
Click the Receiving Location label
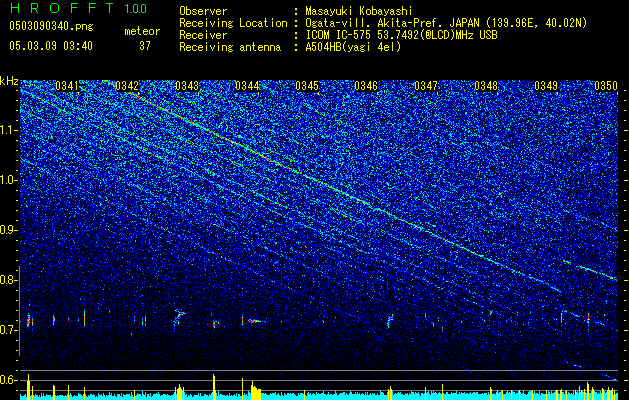tap(233, 23)
